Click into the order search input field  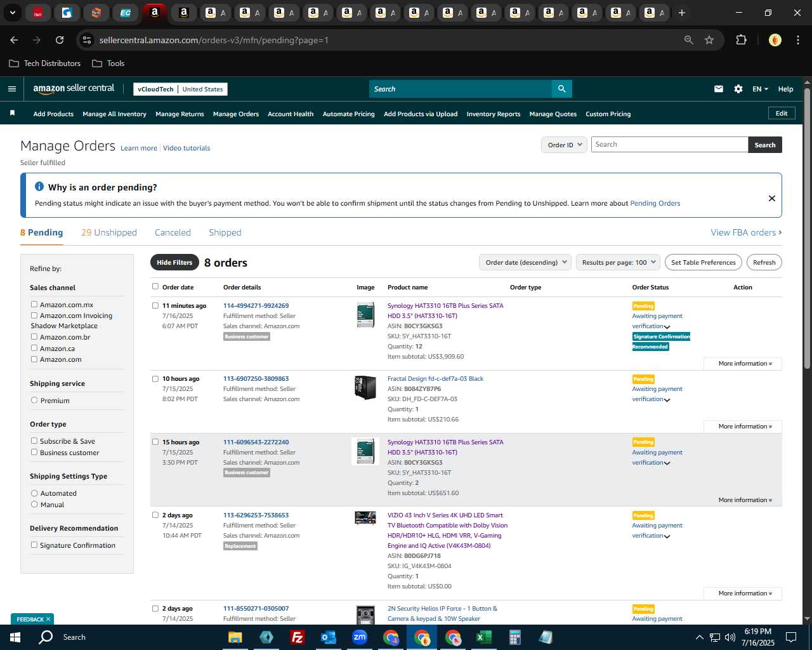click(x=669, y=145)
